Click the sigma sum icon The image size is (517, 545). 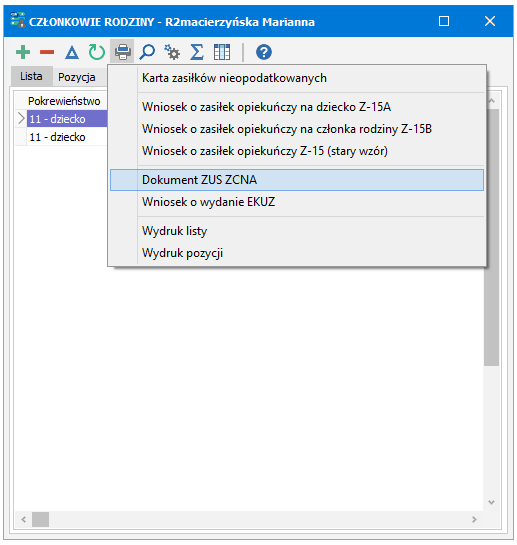tap(197, 52)
